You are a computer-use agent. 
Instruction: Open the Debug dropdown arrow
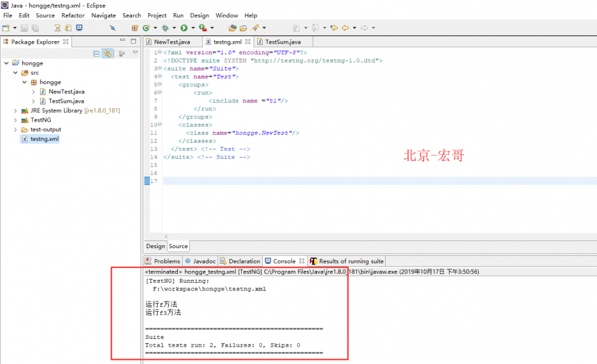click(x=174, y=28)
